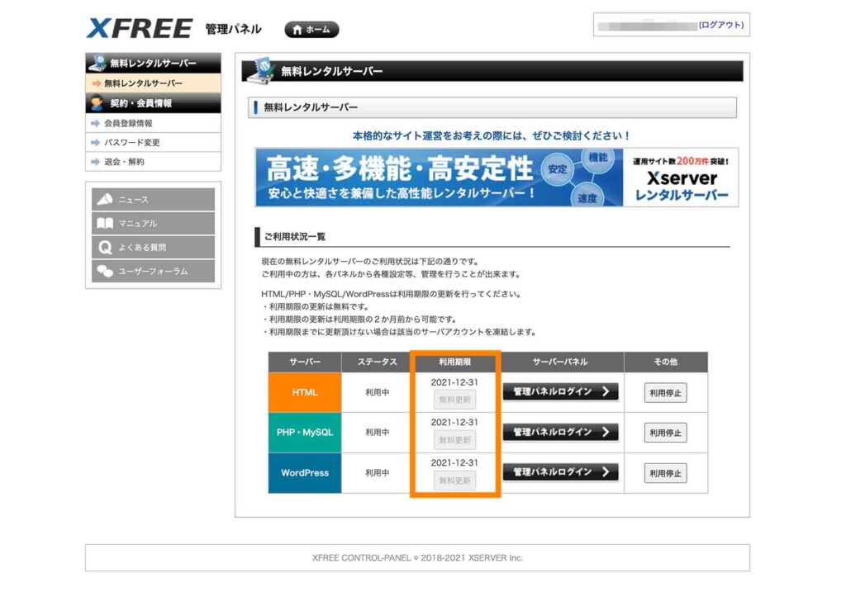The width and height of the screenshot is (846, 616).
Task: Open 退会・解約 in sidebar
Action: click(153, 161)
